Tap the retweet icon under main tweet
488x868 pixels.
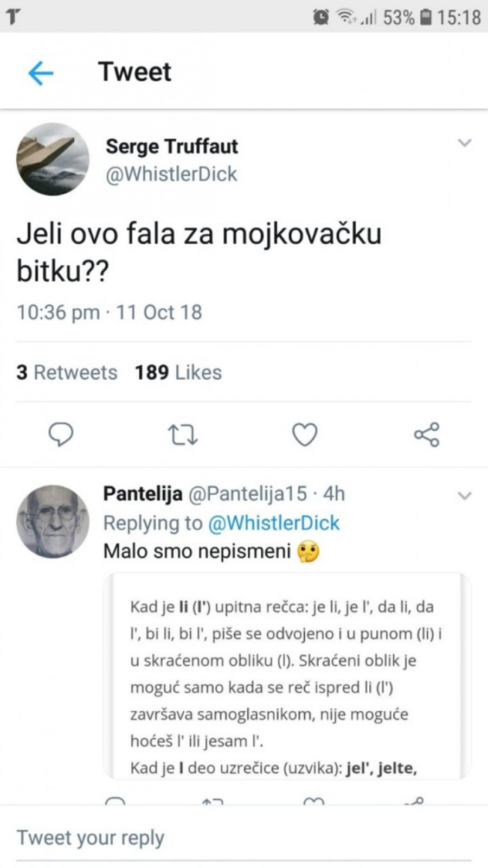coord(183,435)
